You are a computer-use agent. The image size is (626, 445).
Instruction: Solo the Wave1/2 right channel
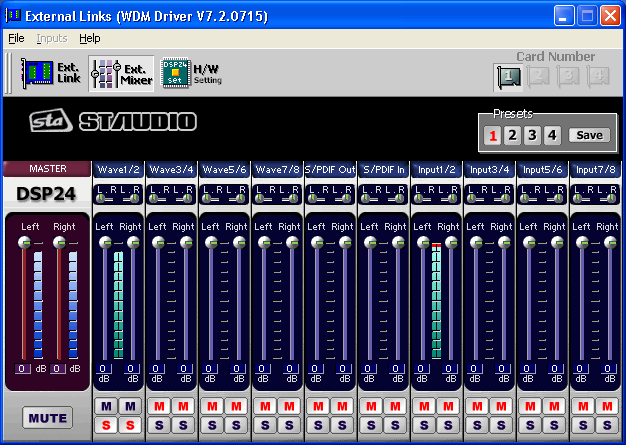[x=131, y=425]
